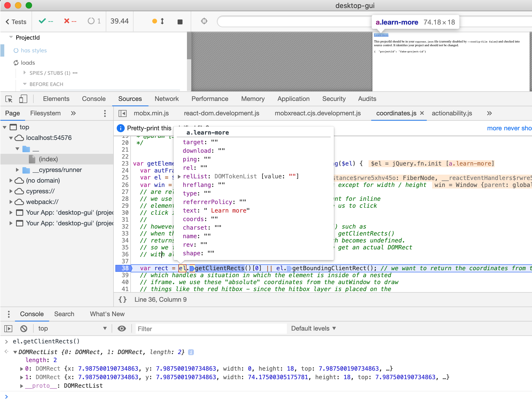This screenshot has width=532, height=408.
Task: Close the coordinates.js tab
Action: pos(422,113)
